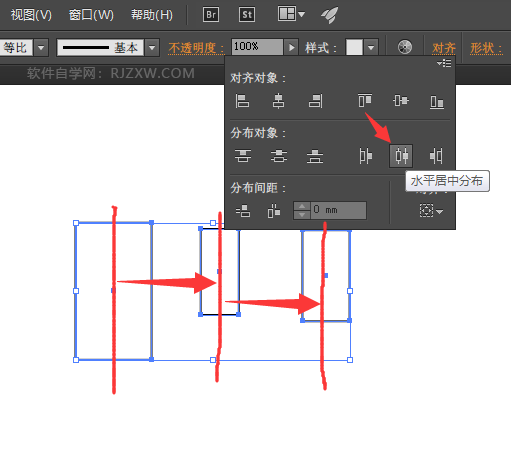511x453 pixels.
Task: Click the rocket GPU performance icon
Action: pyautogui.click(x=330, y=15)
